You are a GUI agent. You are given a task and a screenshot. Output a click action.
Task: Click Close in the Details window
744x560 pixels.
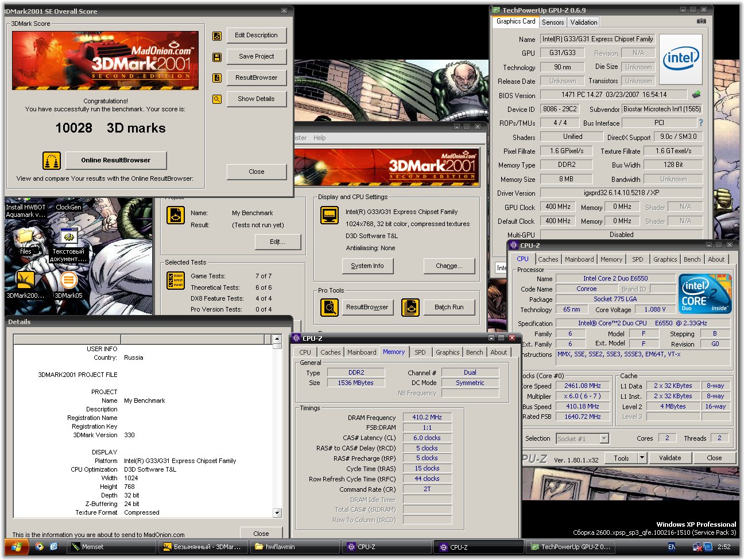[261, 534]
